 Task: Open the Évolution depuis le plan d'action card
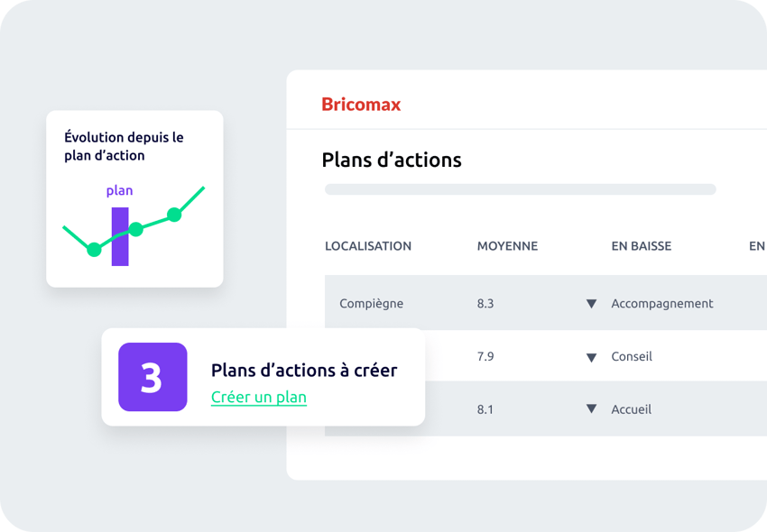(134, 199)
